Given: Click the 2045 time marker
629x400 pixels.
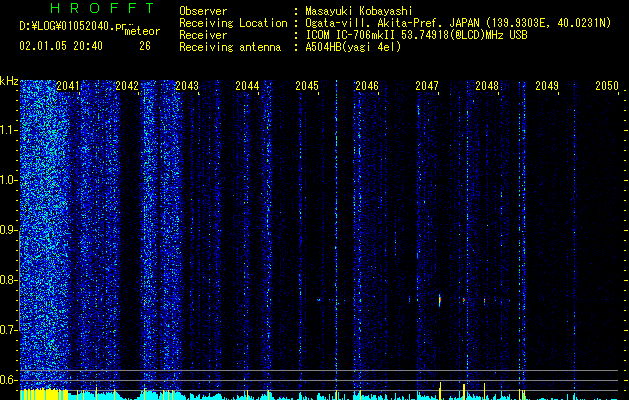Looking at the screenshot, I should click(307, 86).
